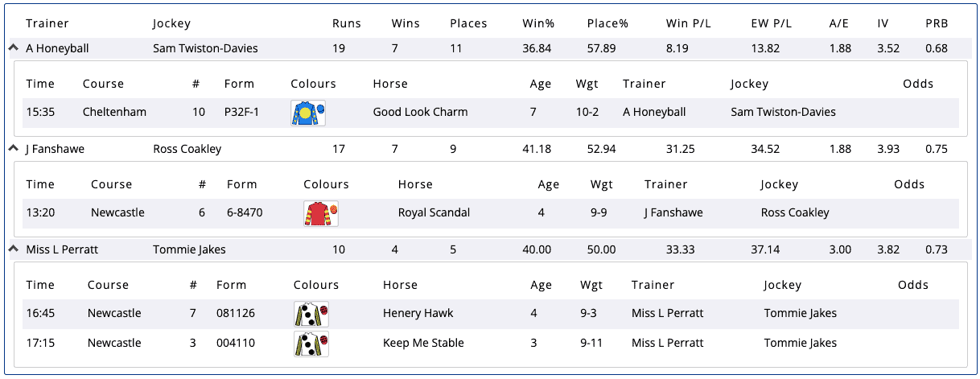
Task: Click the 17:15 Newcastle race time
Action: [x=39, y=344]
